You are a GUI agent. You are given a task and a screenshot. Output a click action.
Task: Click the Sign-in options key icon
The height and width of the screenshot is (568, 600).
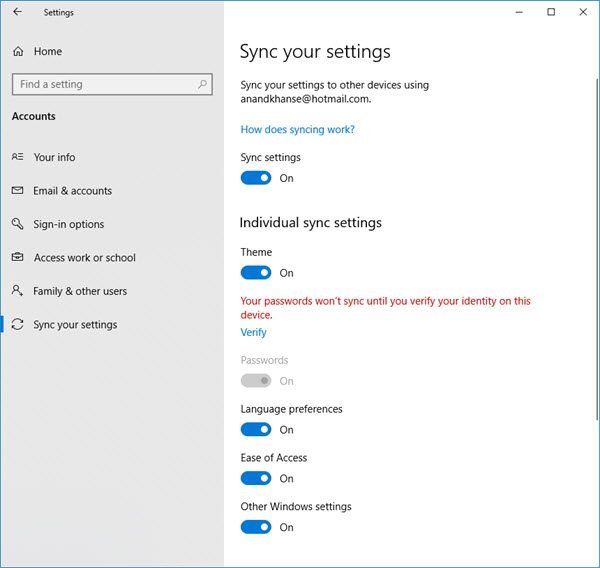tap(17, 224)
